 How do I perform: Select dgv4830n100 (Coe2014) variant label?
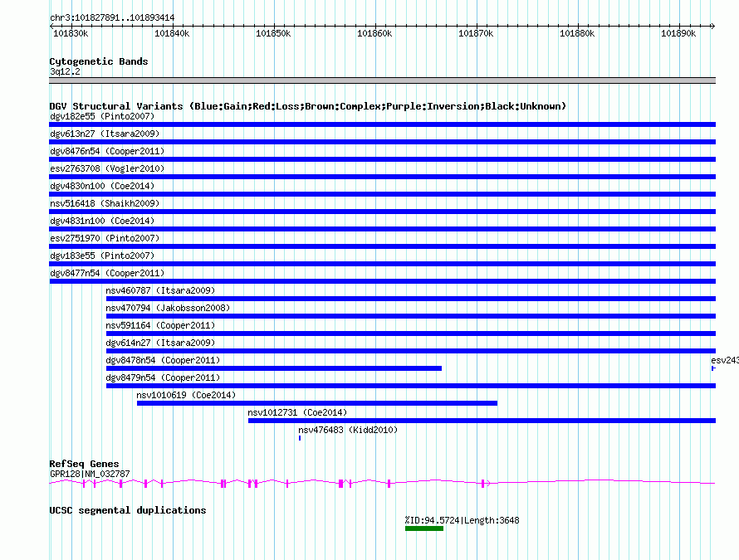[x=102, y=186]
